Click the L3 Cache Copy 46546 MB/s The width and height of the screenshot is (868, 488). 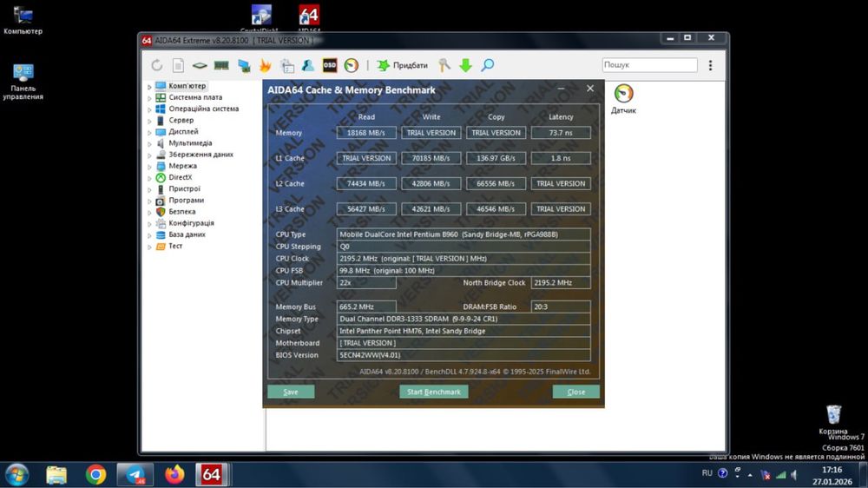[496, 209]
